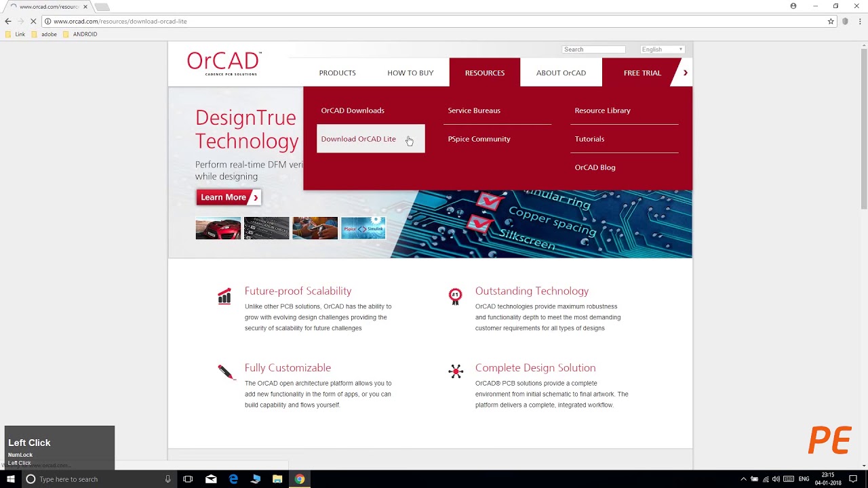Close the orcad.com browser tab

[85, 7]
